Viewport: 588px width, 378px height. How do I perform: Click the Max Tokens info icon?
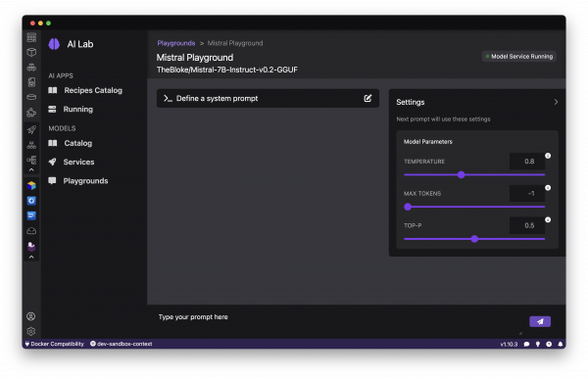[548, 188]
